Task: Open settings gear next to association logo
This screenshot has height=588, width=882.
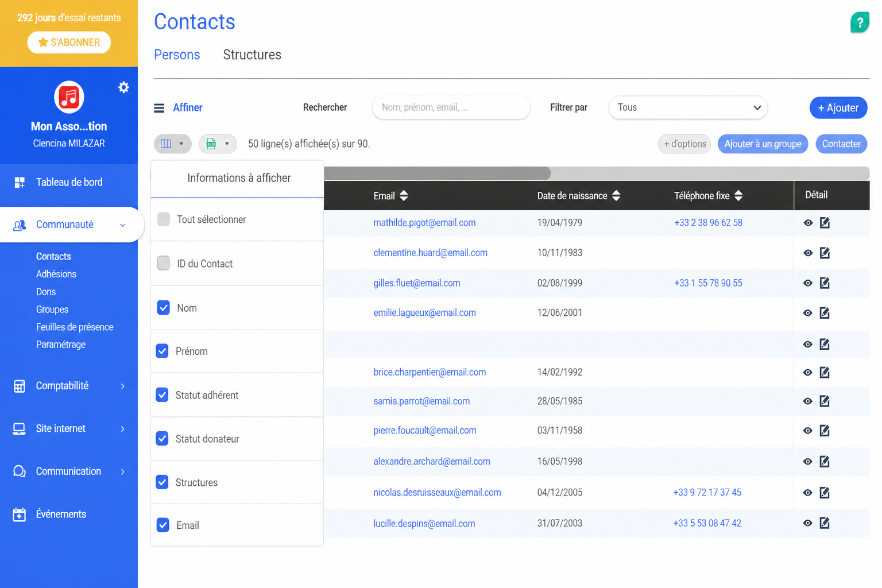Action: point(123,87)
